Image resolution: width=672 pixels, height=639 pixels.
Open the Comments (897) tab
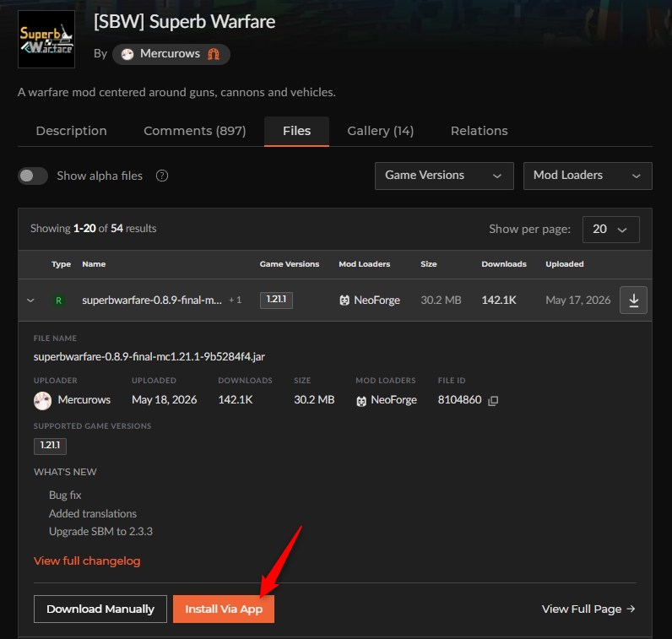194,131
